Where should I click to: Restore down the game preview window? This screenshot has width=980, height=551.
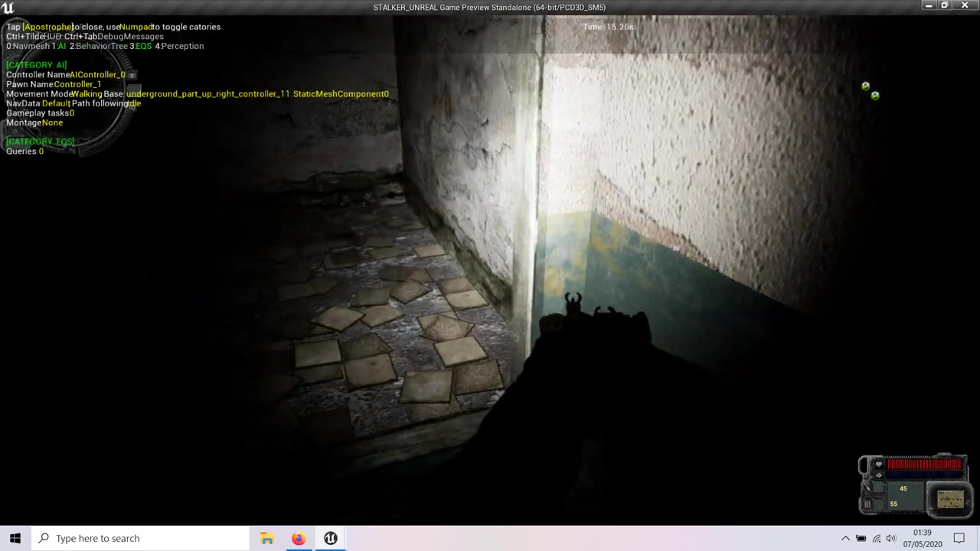(x=945, y=6)
